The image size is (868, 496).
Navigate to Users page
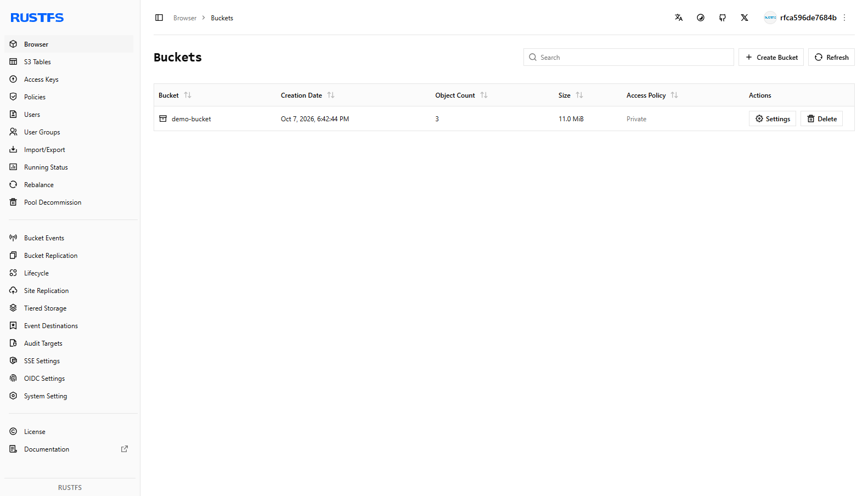pyautogui.click(x=69, y=114)
